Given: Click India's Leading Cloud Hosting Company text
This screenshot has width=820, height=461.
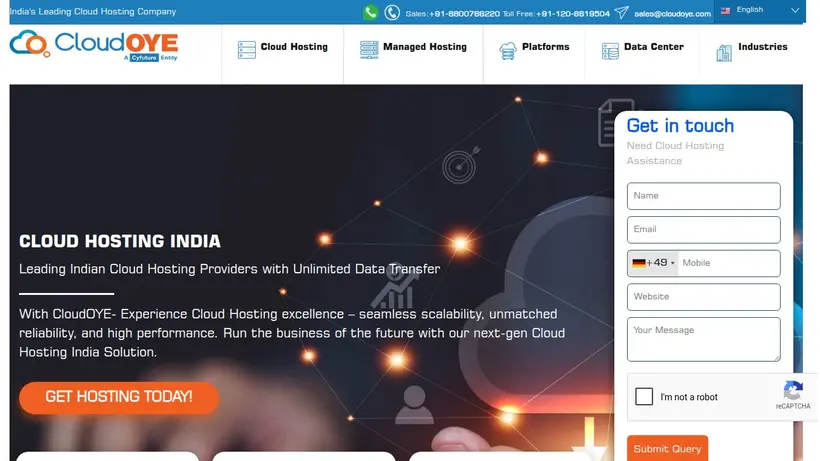Looking at the screenshot, I should (93, 11).
